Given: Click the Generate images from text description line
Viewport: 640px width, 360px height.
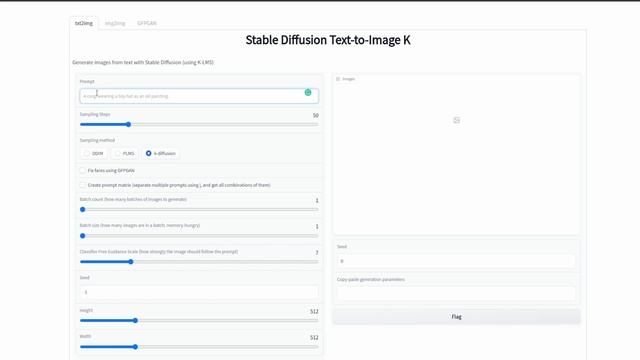Looking at the screenshot, I should click(x=143, y=62).
